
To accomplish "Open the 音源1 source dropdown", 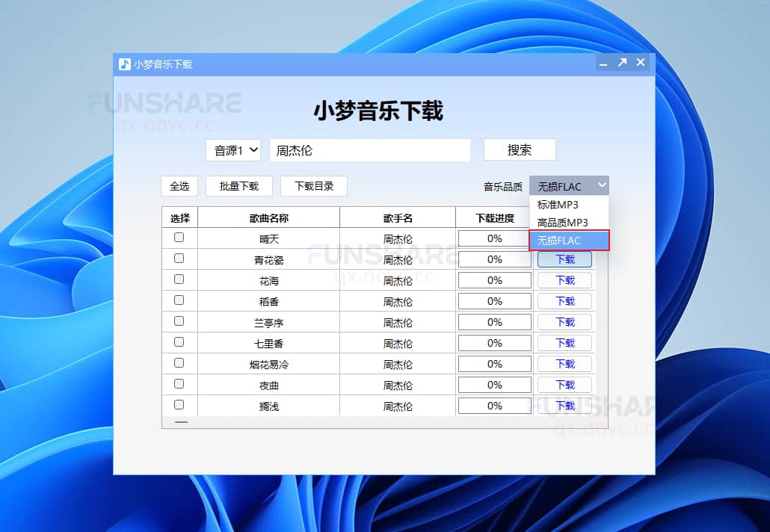I will [x=233, y=149].
